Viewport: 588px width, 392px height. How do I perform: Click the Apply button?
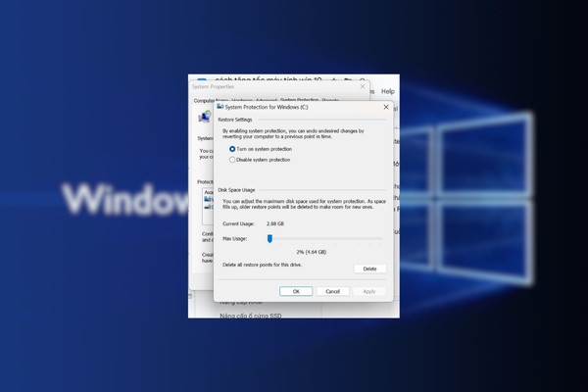(x=369, y=291)
